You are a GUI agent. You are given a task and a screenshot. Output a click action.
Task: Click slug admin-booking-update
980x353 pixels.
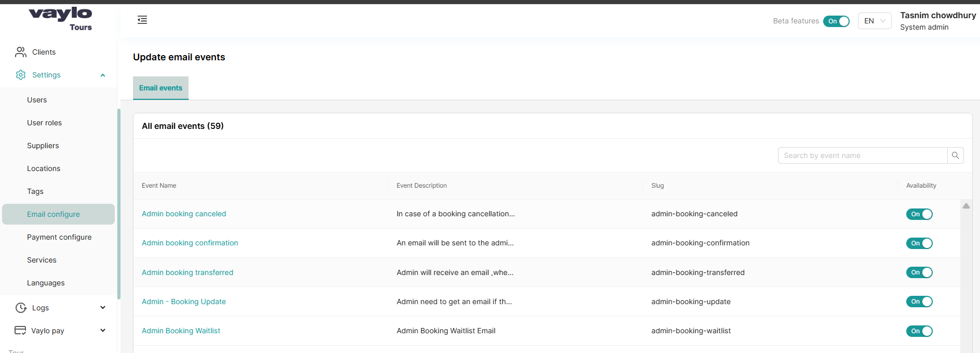(x=691, y=302)
